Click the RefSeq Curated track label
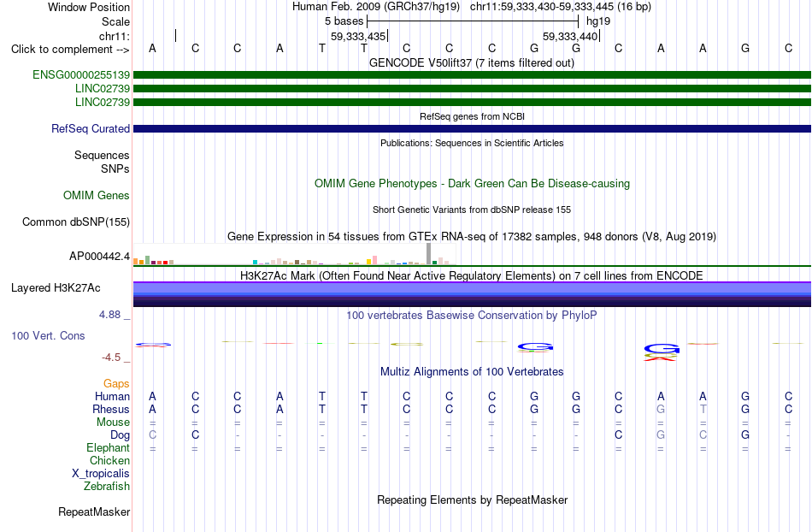Image resolution: width=812 pixels, height=532 pixels. click(91, 128)
